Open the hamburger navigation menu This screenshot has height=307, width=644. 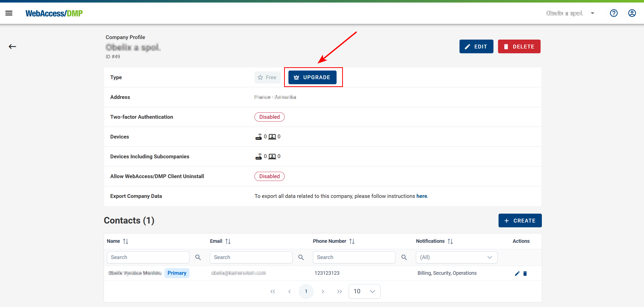[x=9, y=13]
